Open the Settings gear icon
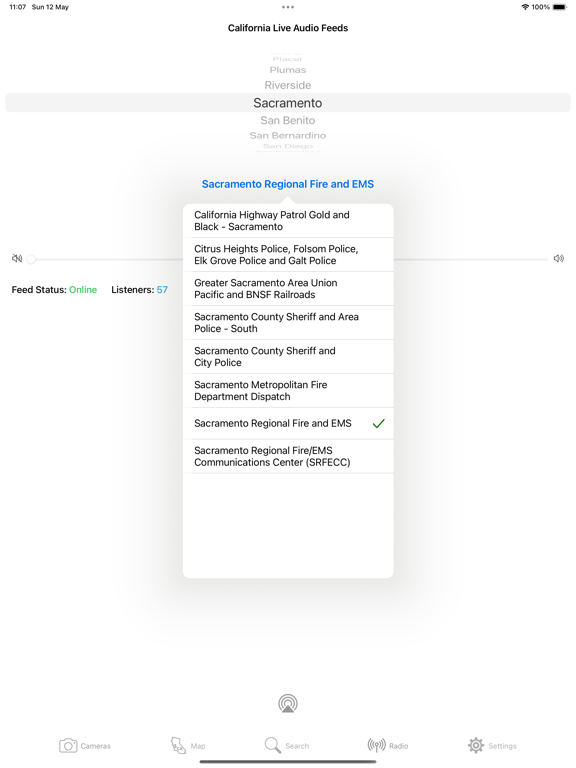The height and width of the screenshot is (768, 576). pyautogui.click(x=476, y=745)
